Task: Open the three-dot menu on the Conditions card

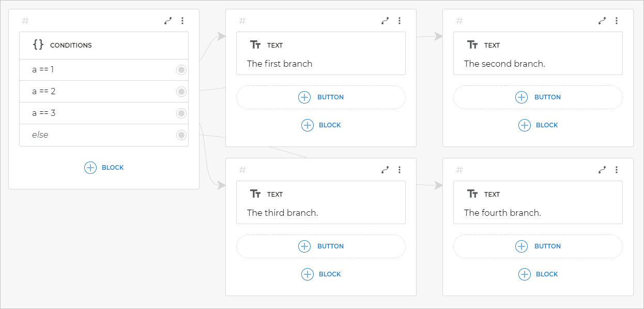Action: [182, 21]
